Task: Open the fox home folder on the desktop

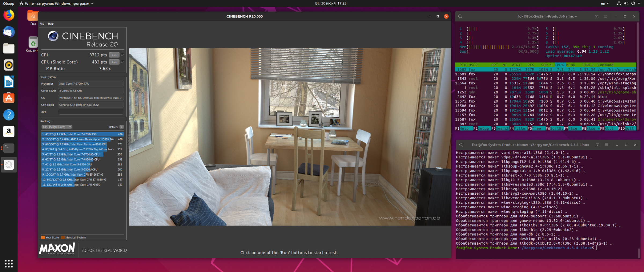Action: coord(33,18)
